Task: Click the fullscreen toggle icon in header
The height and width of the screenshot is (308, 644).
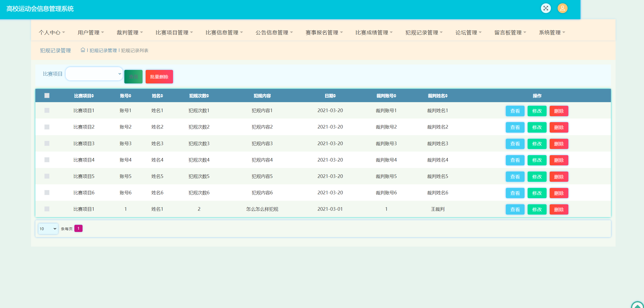Action: tap(546, 8)
